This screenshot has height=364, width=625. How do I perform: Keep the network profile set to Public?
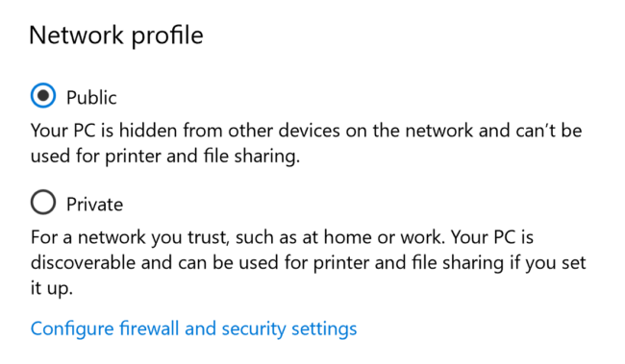43,96
